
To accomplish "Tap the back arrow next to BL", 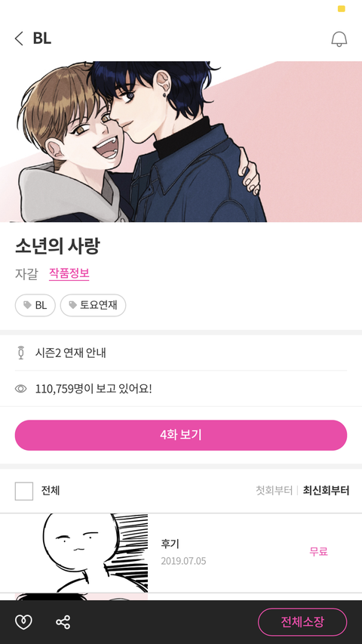I will [19, 39].
